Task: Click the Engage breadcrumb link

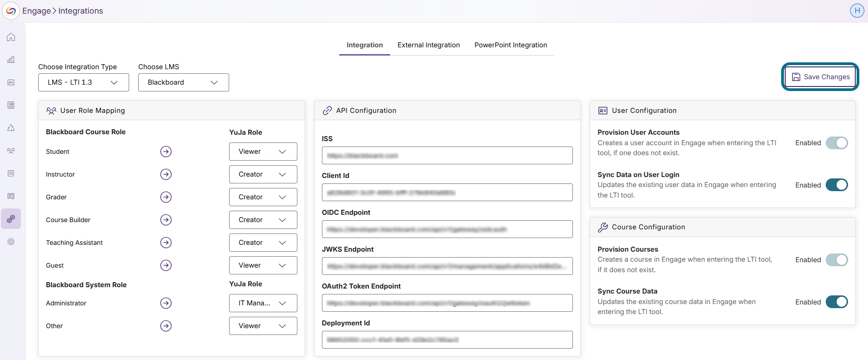Action: pos(36,11)
